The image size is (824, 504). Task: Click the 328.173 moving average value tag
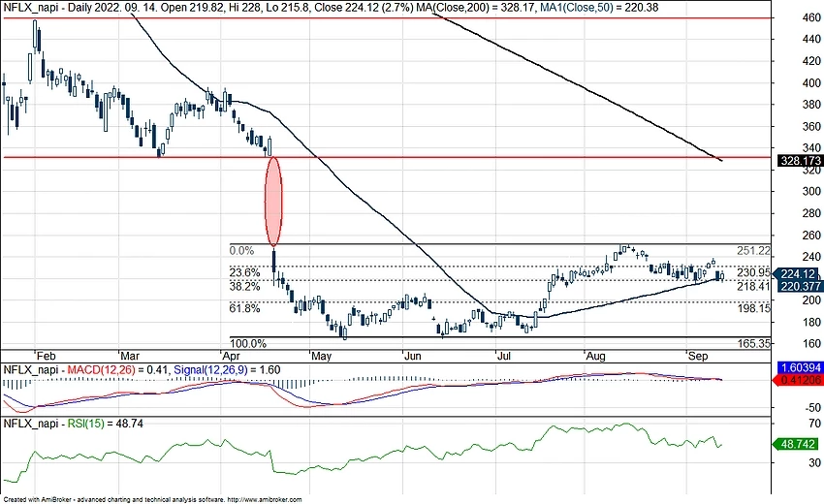point(800,161)
